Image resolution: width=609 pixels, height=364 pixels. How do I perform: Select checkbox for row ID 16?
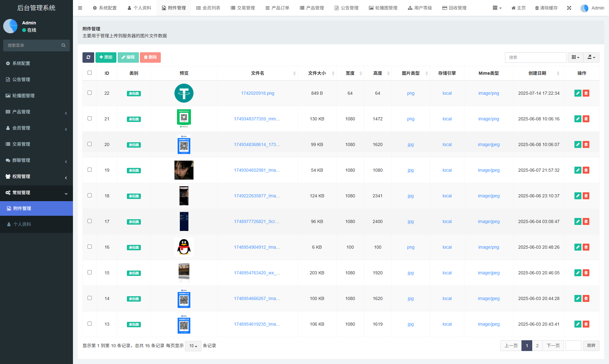[x=89, y=247]
